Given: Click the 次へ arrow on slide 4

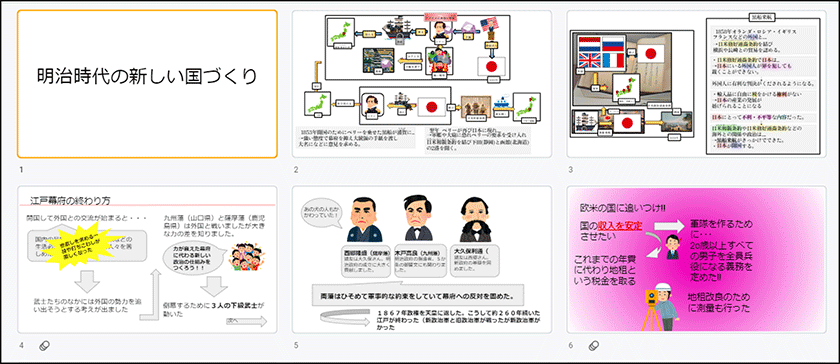Looking at the screenshot, I should coord(246,321).
